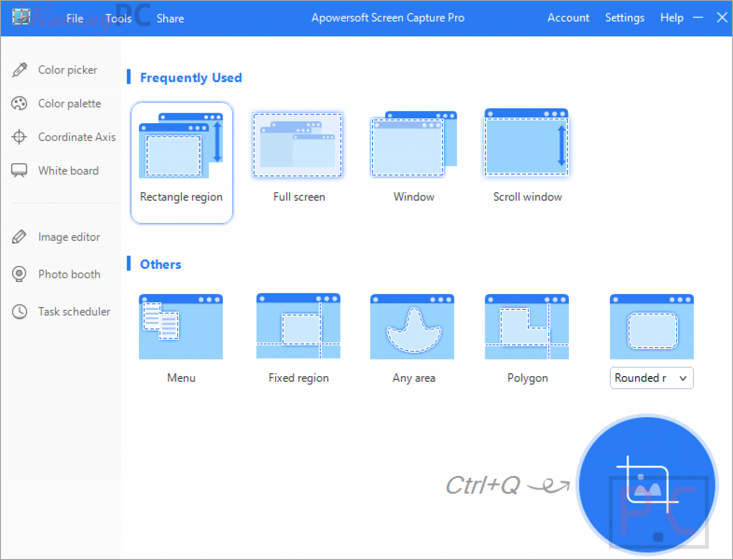Viewport: 733px width, 560px height.
Task: Launch the Photo booth
Action: click(69, 274)
